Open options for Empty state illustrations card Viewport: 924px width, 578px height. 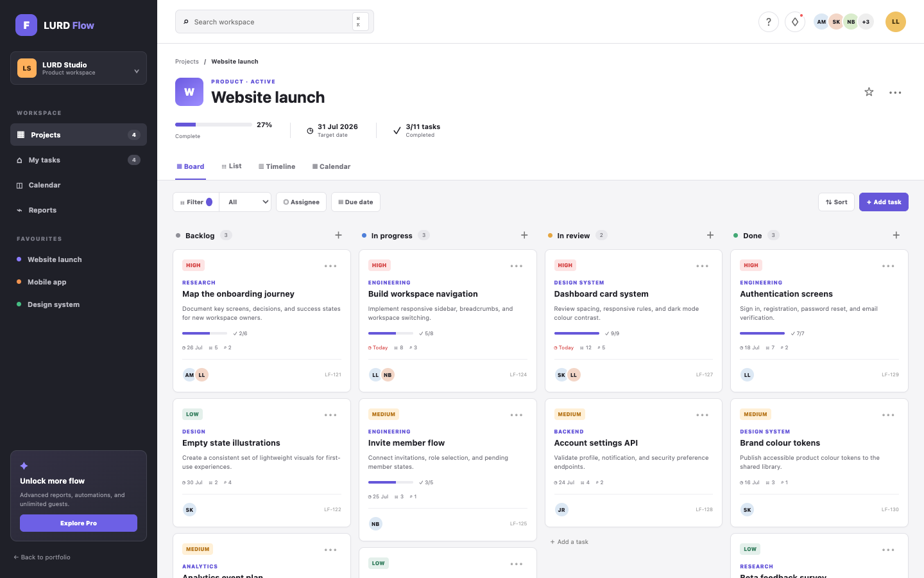coord(330,415)
